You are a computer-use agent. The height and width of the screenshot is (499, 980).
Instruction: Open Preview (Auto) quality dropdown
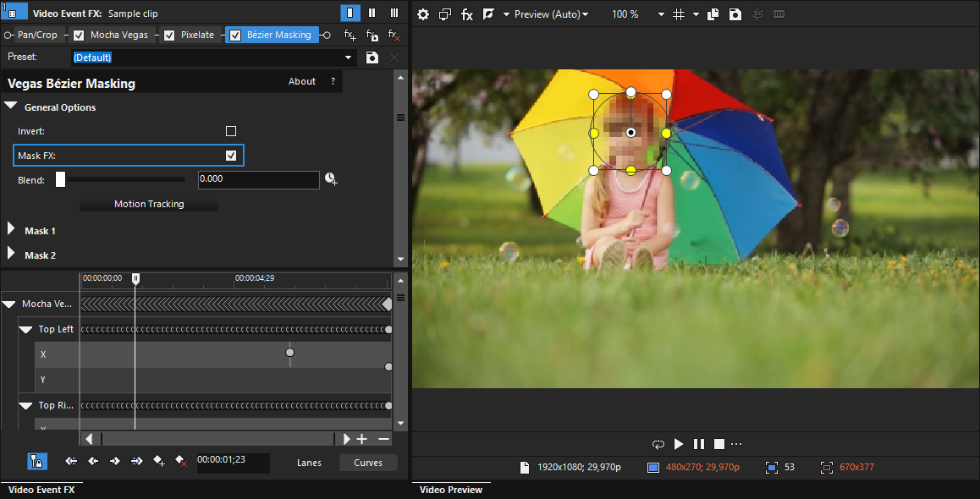click(x=551, y=14)
